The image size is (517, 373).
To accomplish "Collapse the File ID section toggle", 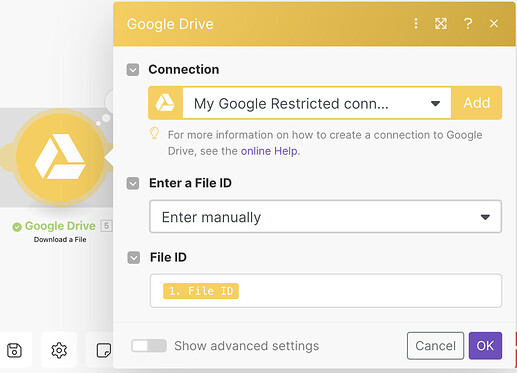I will point(134,257).
